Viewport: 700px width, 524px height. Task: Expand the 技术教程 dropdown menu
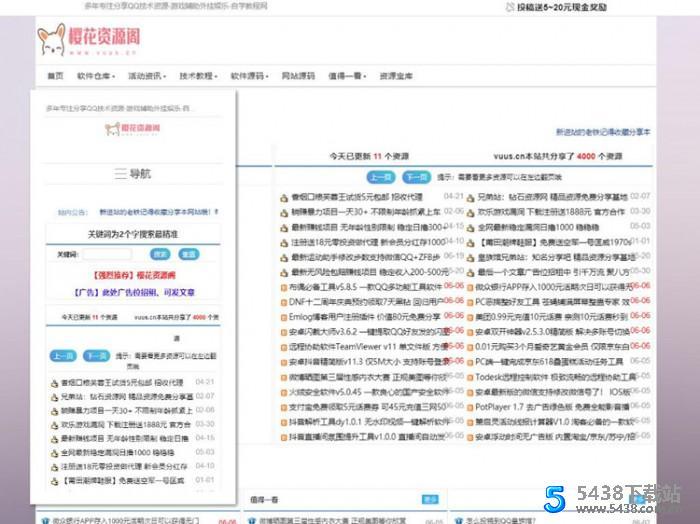click(199, 76)
